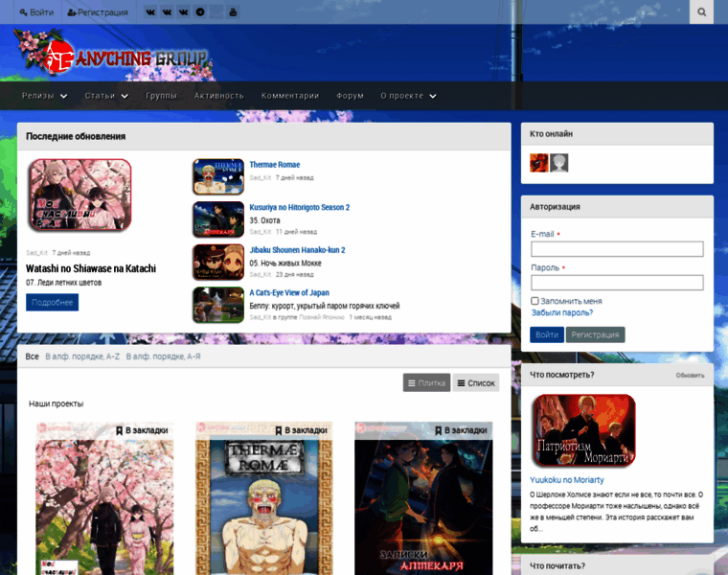Click the second VK social icon
Viewport: 728px width, 575px height.
coord(167,12)
